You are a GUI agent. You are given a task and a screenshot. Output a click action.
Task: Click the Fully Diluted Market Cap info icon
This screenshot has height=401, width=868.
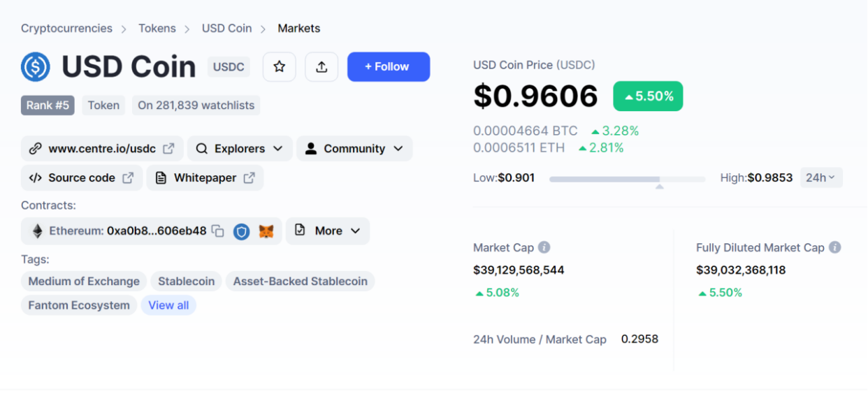point(835,247)
